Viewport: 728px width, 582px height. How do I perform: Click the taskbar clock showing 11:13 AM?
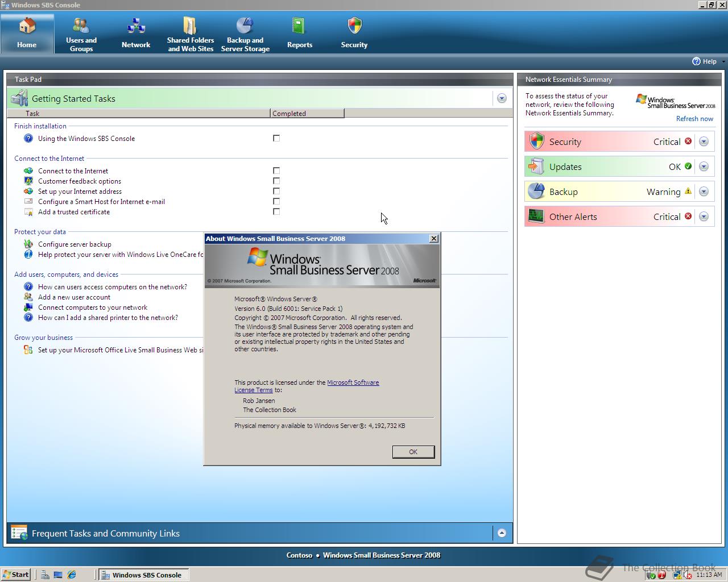pyautogui.click(x=709, y=575)
